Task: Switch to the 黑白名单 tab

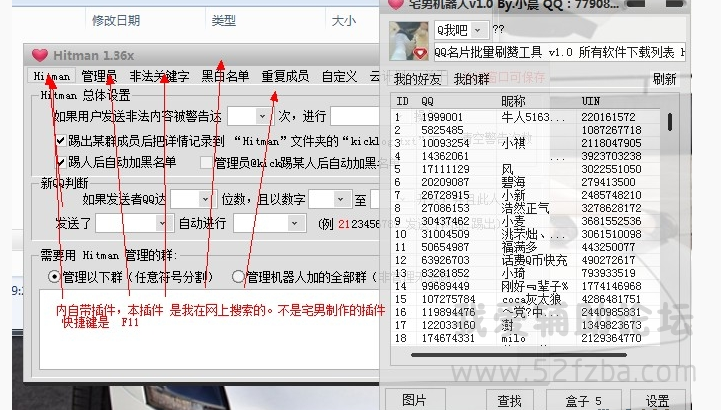Action: point(225,76)
